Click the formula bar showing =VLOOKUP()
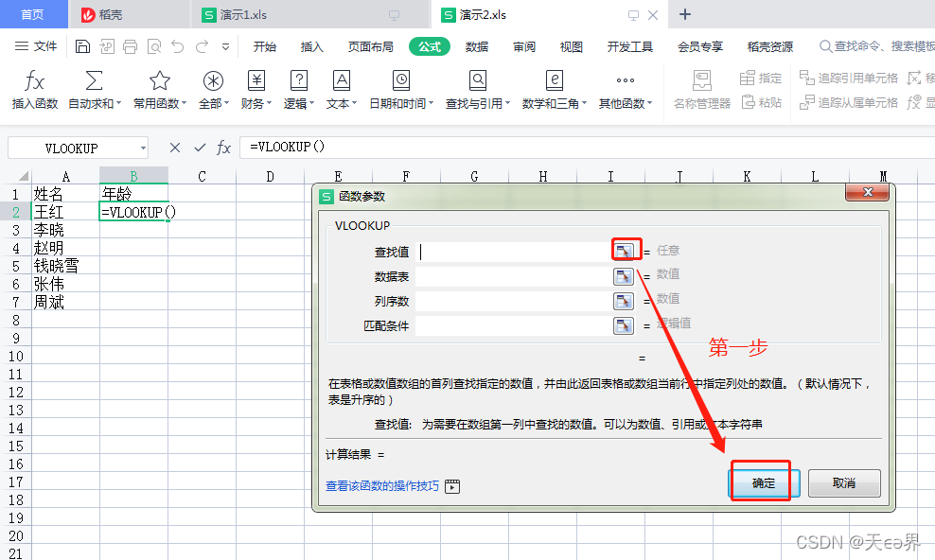 tap(588, 148)
